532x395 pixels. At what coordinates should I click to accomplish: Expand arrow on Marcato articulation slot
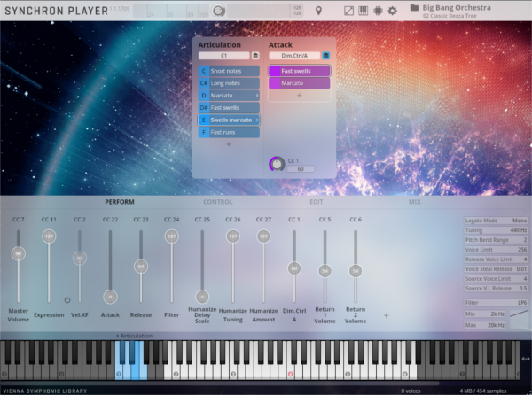tap(257, 96)
